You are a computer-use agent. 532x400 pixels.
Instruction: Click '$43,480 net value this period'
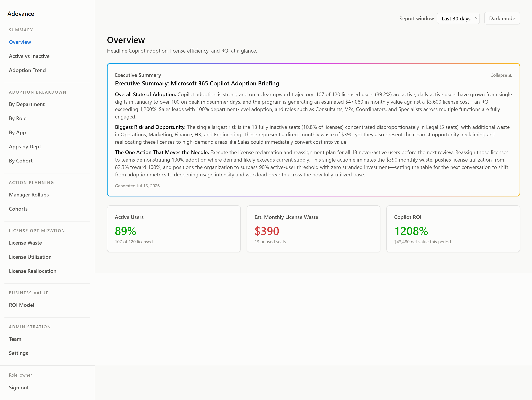click(422, 242)
